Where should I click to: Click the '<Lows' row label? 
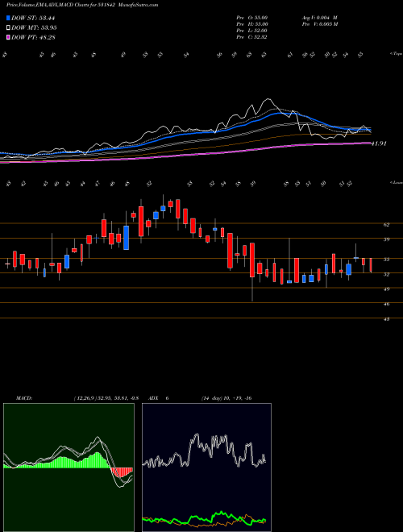pos(396,182)
